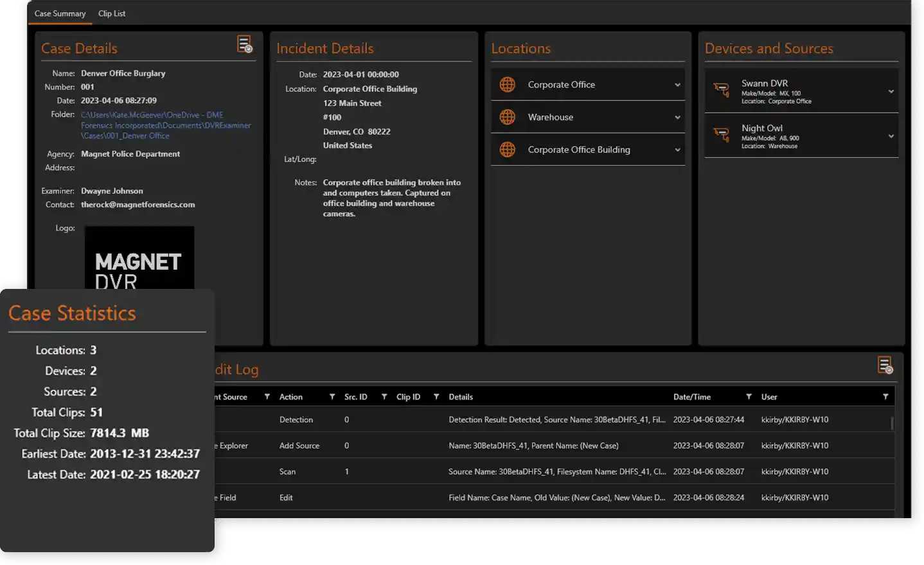Click the Audit Log report icon

(x=885, y=365)
